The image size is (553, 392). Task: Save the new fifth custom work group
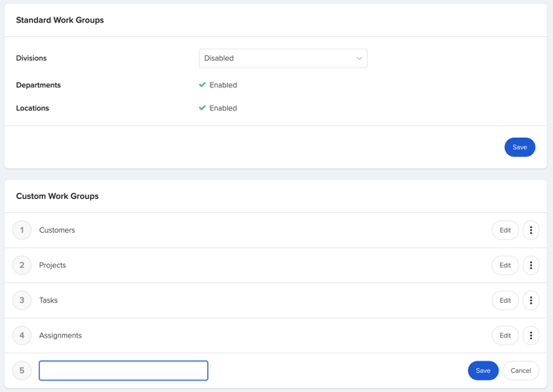click(483, 371)
